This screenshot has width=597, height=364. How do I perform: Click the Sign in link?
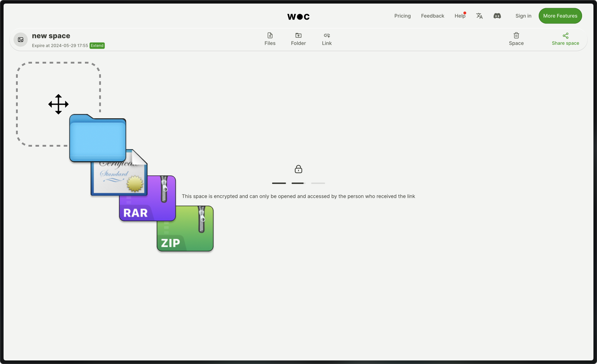click(523, 16)
